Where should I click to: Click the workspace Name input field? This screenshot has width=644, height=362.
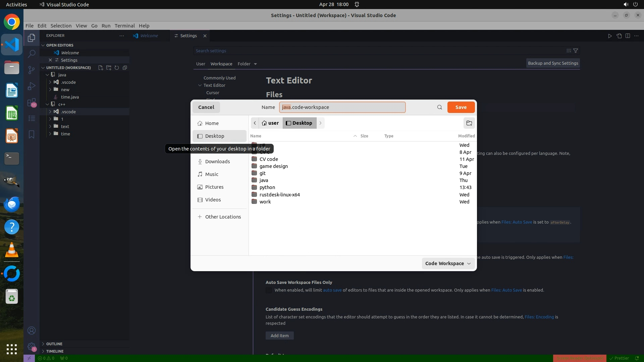(342, 107)
